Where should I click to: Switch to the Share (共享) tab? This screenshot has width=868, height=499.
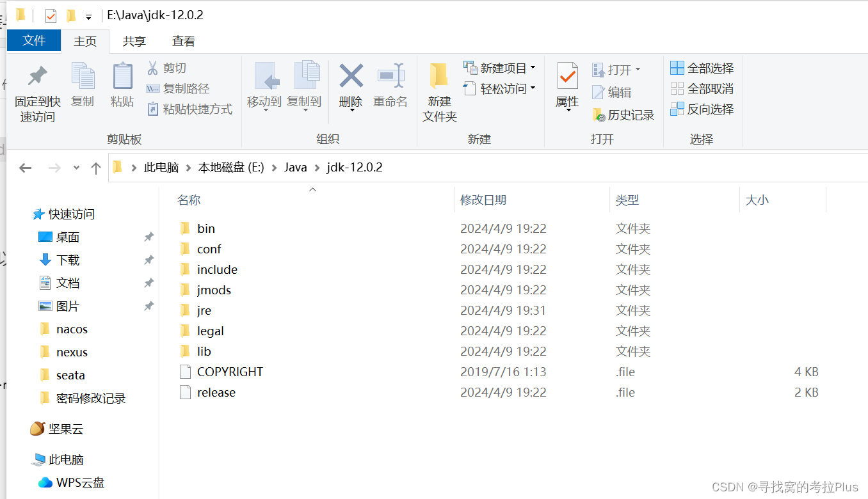coord(134,41)
